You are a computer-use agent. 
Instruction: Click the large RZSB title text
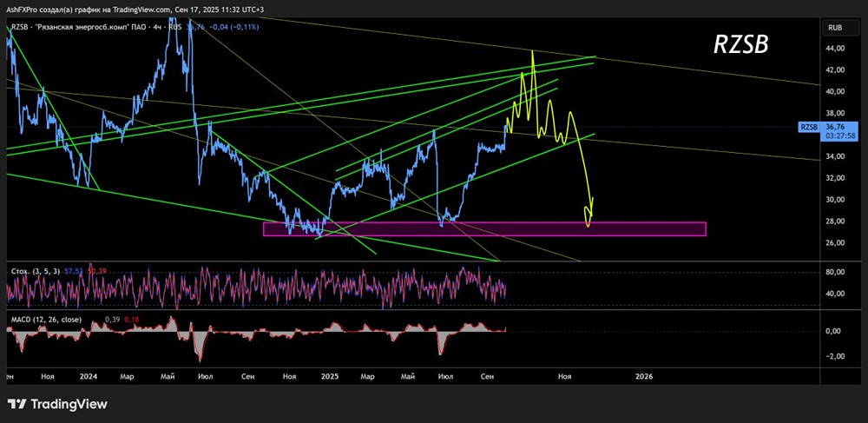tap(740, 45)
